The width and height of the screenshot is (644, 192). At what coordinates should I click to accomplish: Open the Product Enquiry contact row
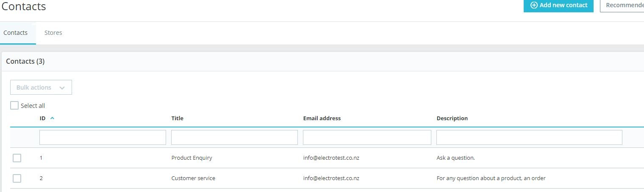click(x=192, y=158)
